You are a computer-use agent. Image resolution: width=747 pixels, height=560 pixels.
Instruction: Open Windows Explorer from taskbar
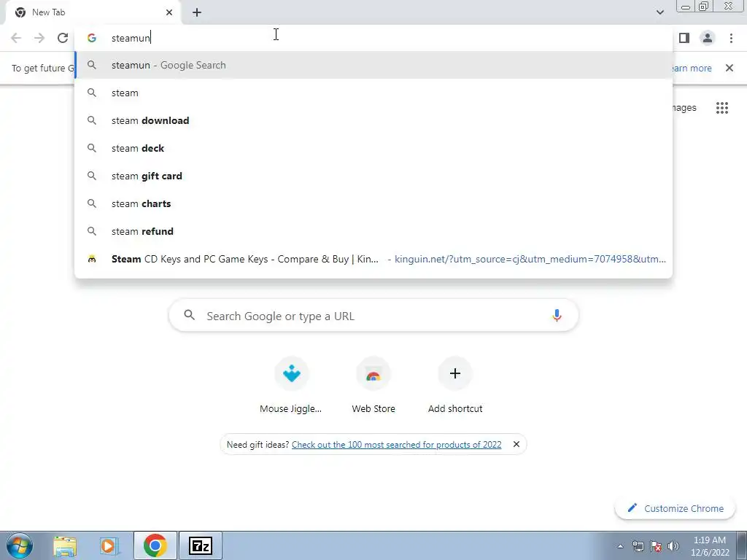65,545
